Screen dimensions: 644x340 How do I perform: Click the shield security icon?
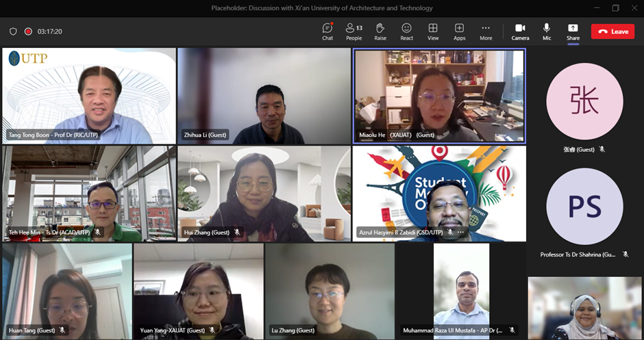(x=13, y=31)
